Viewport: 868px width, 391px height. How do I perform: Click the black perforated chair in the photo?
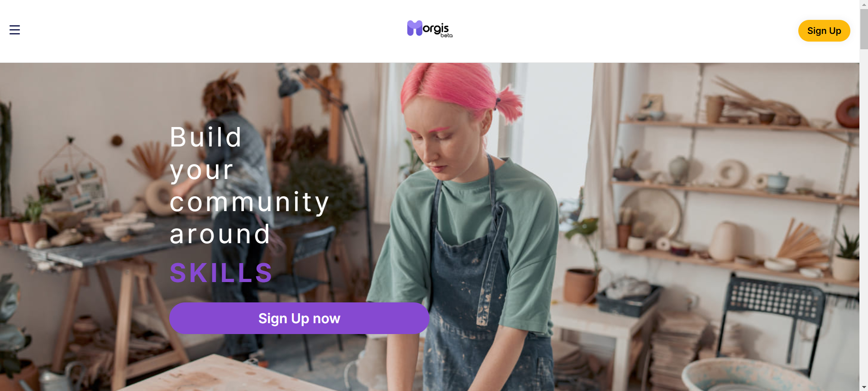tap(769, 316)
